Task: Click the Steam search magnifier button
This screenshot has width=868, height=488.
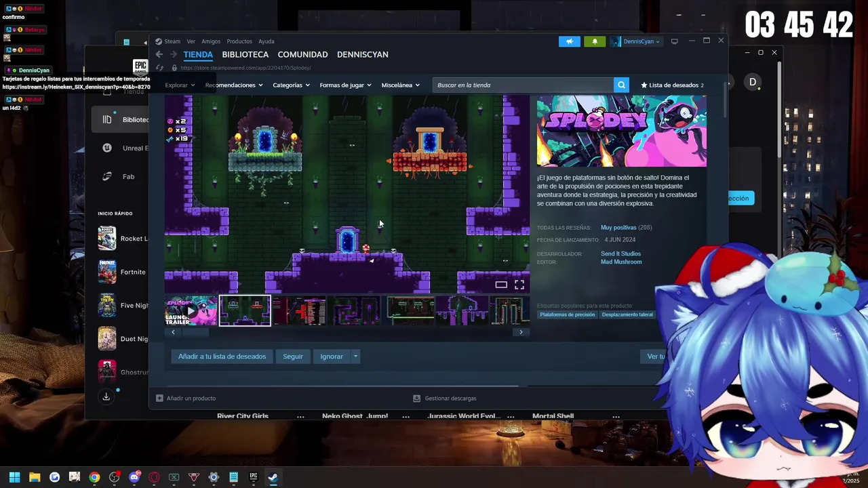Action: point(621,85)
